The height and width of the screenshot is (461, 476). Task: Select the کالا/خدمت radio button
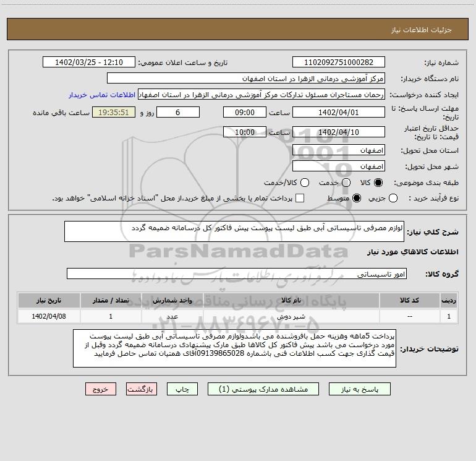pos(305,183)
